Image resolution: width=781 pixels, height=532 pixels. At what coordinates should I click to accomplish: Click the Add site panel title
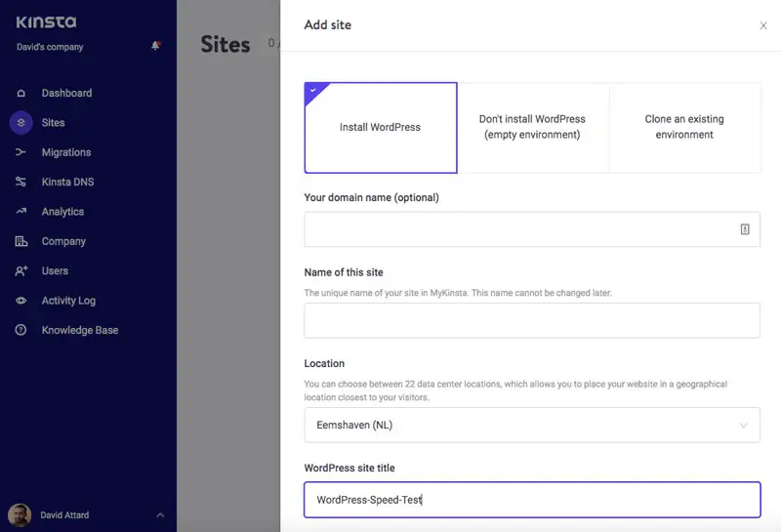328,25
